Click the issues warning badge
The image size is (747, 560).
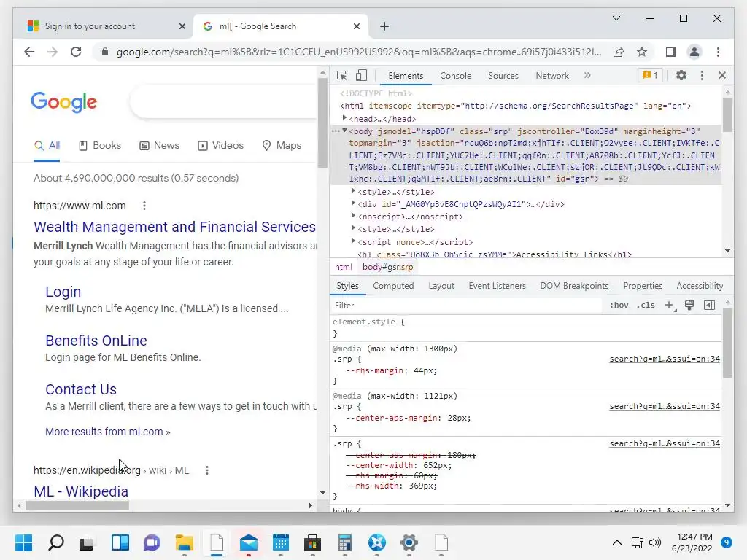[650, 75]
